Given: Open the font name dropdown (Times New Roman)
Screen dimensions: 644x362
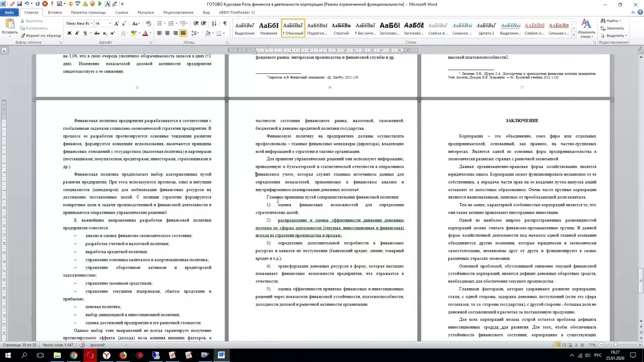Looking at the screenshot, I should tap(79, 24).
